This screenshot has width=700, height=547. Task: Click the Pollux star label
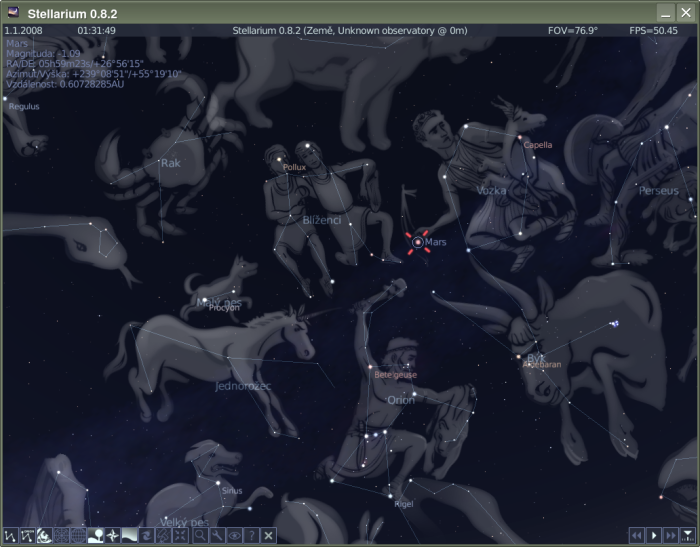[x=294, y=167]
